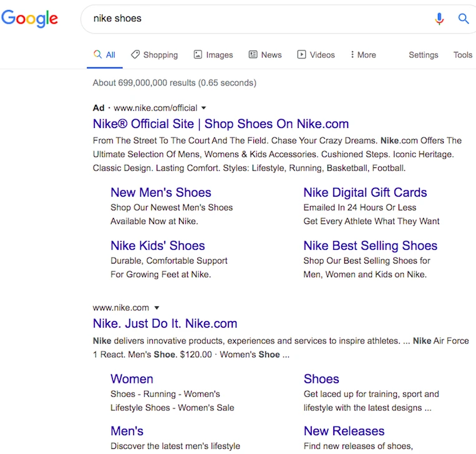The height and width of the screenshot is (454, 476).
Task: Click the Videos tab play icon
Action: tap(301, 54)
